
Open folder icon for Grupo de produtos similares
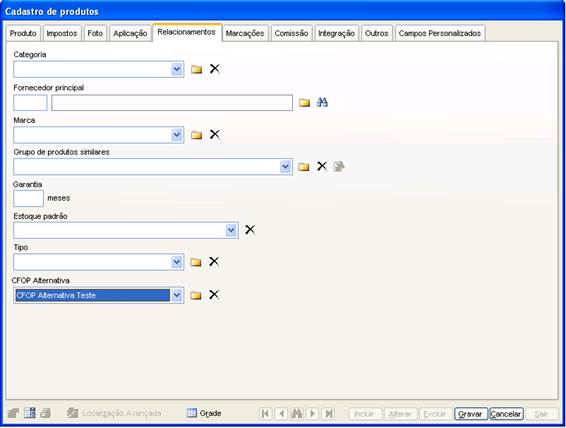pos(304,167)
